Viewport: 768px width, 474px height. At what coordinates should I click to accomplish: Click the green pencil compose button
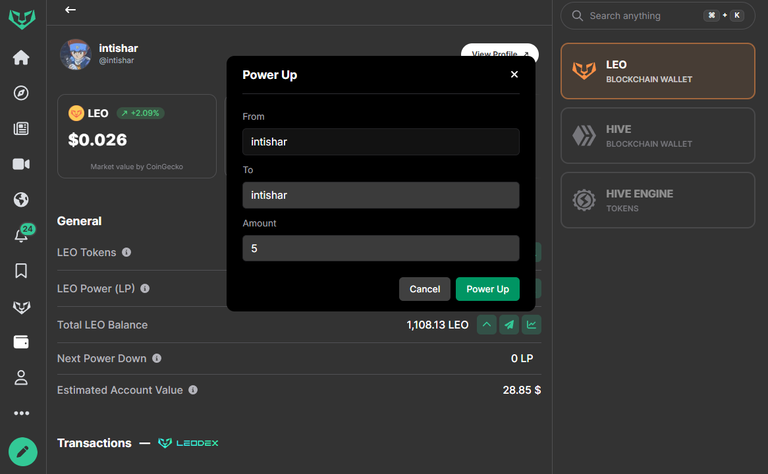(x=23, y=451)
